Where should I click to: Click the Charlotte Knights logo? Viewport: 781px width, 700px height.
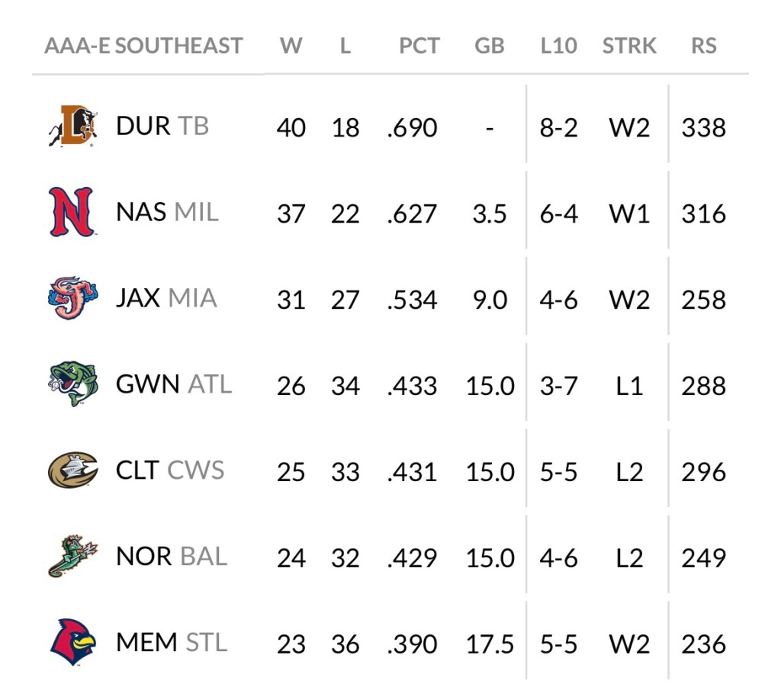[72, 470]
